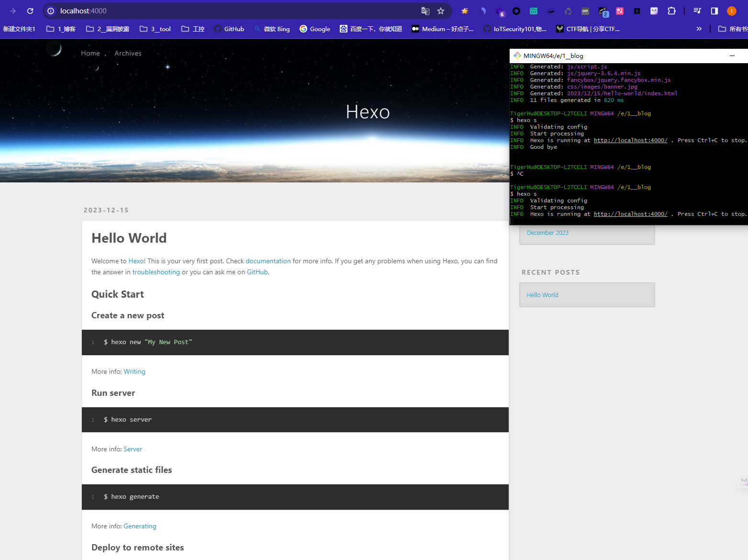Click the hexo new "My New Post" code block
748x560 pixels.
(295, 342)
